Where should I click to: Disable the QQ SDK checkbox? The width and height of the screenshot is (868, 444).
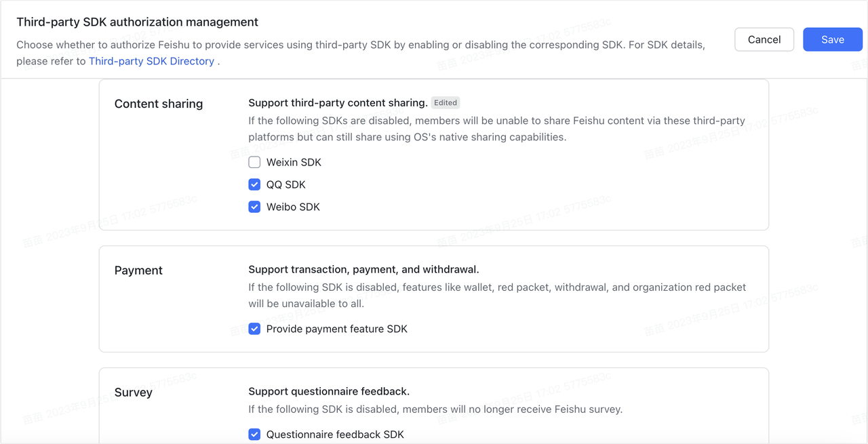point(254,184)
